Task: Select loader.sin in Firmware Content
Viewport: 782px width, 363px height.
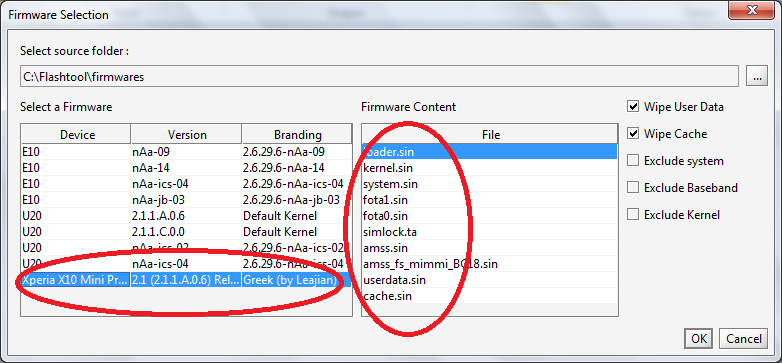Action: point(490,152)
